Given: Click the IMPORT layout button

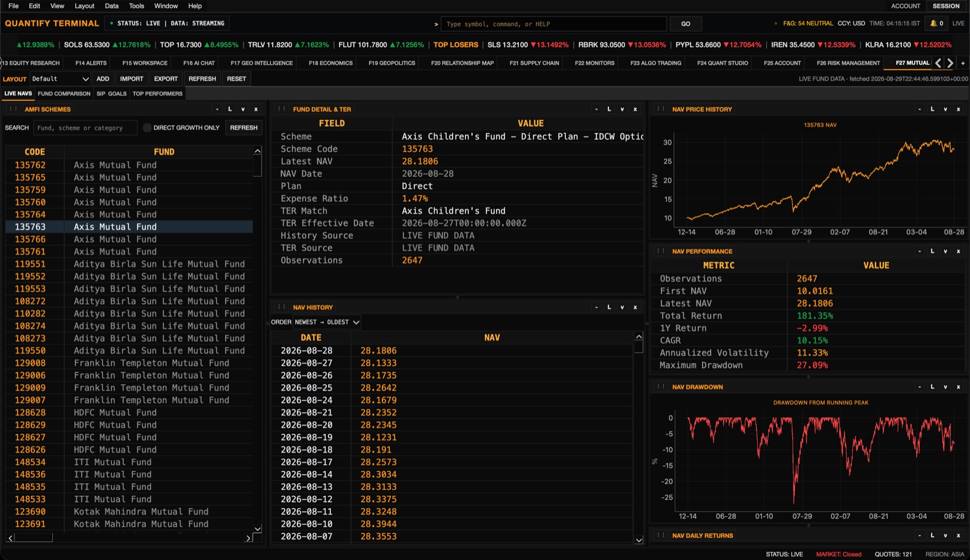Looking at the screenshot, I should [x=132, y=79].
